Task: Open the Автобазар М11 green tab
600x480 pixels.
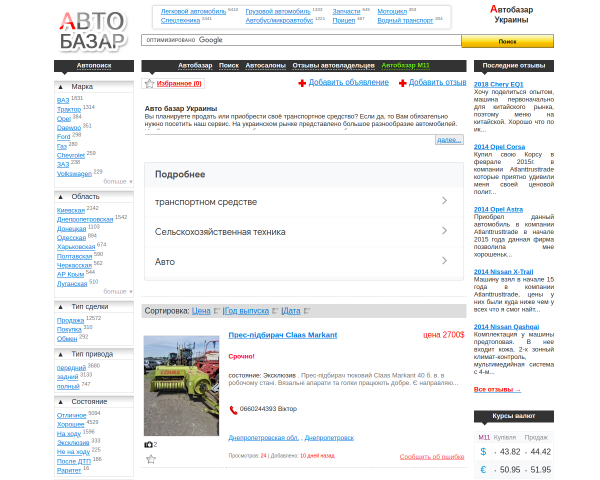Action: 405,65
